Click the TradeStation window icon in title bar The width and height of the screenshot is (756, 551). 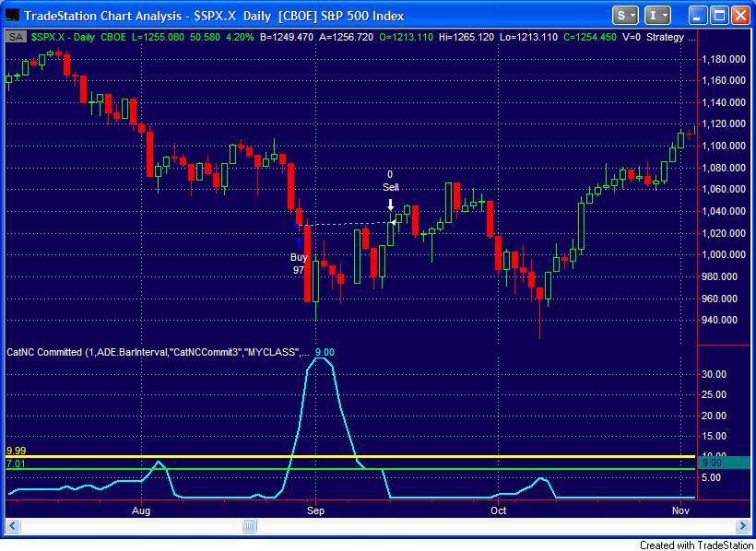click(12, 16)
